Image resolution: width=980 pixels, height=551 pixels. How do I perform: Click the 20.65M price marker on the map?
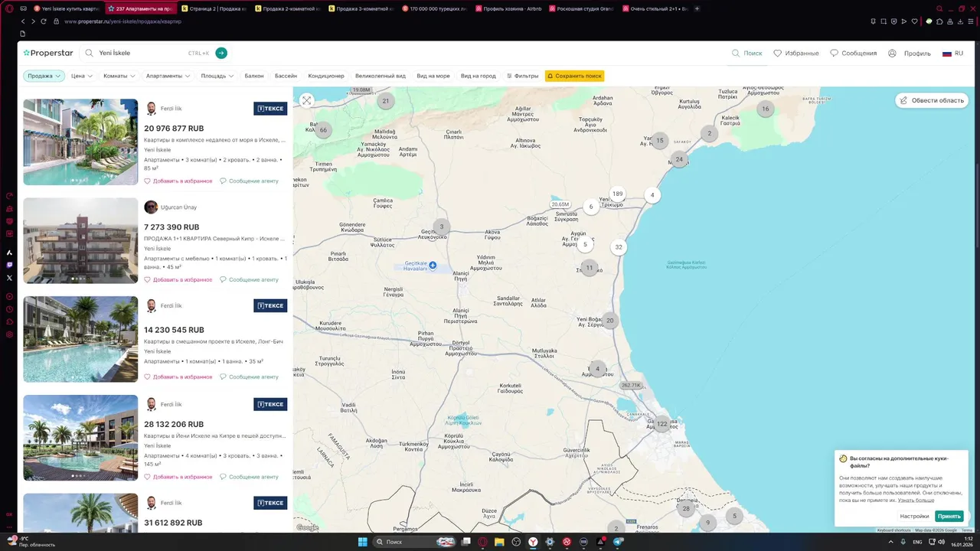[x=560, y=204]
